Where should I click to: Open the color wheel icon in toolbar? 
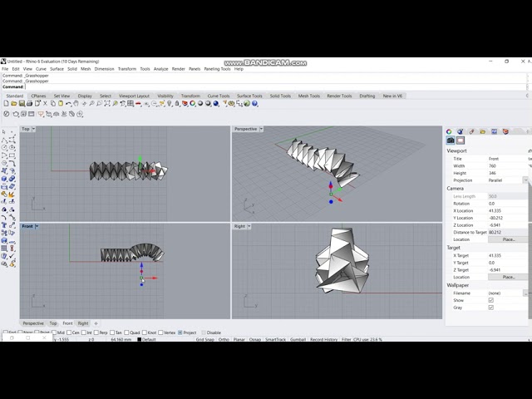[x=192, y=103]
